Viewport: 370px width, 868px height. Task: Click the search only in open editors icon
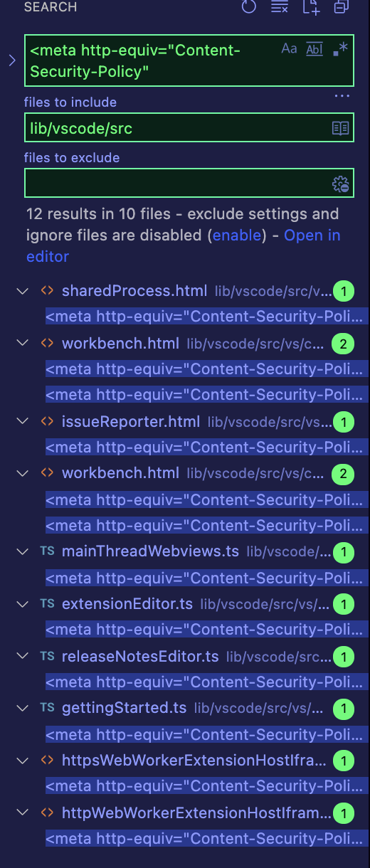click(341, 128)
